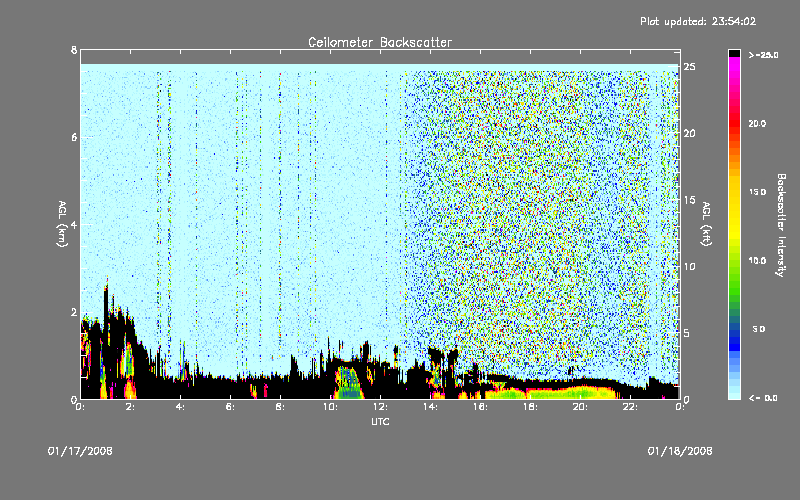This screenshot has width=800, height=500.
Task: Click the '20.0' colorbar tick label
Action: pos(757,124)
